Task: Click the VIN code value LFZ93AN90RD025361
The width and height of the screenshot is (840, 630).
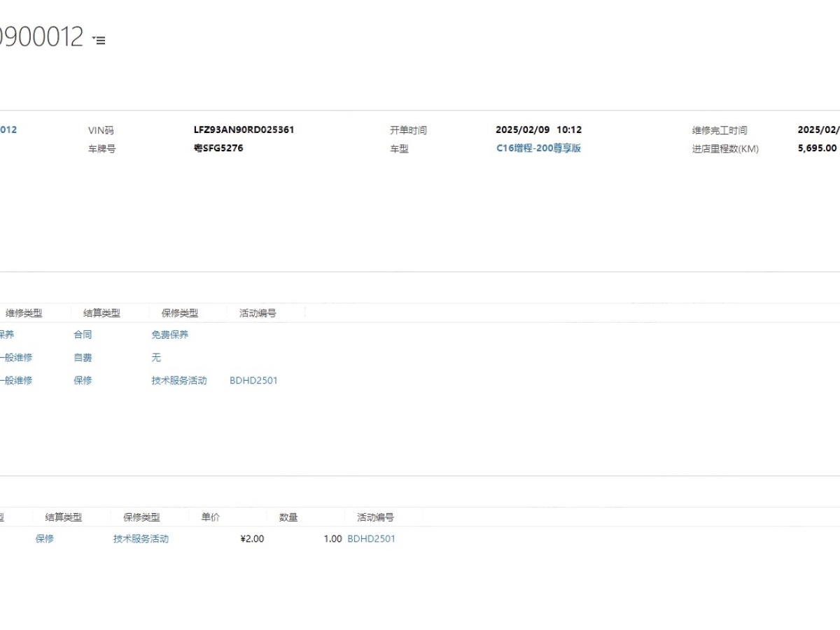Action: click(x=244, y=130)
